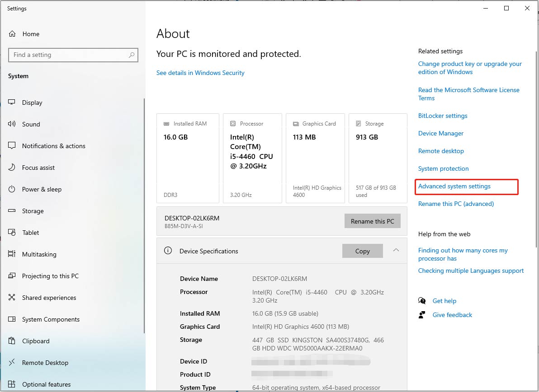Select System Components in the sidebar
Viewport: 539px width, 392px height.
pos(50,319)
